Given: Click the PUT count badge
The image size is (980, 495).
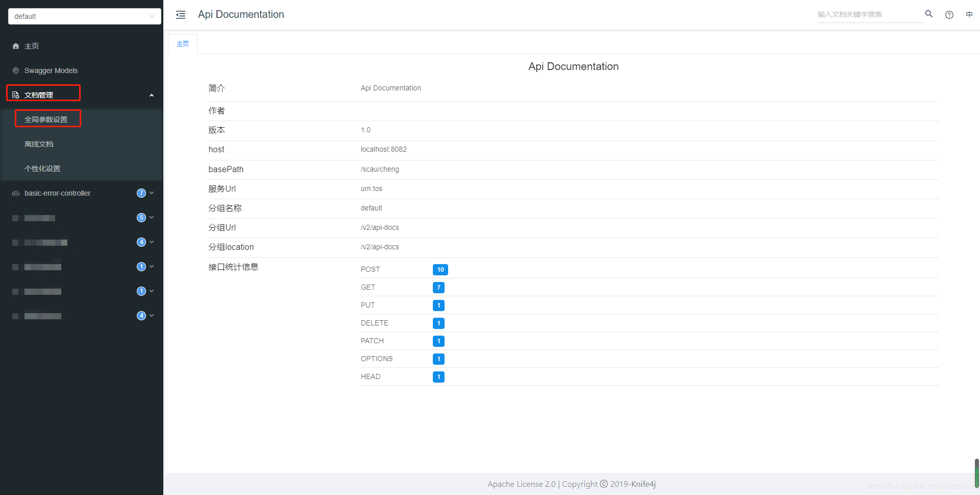Looking at the screenshot, I should (438, 305).
